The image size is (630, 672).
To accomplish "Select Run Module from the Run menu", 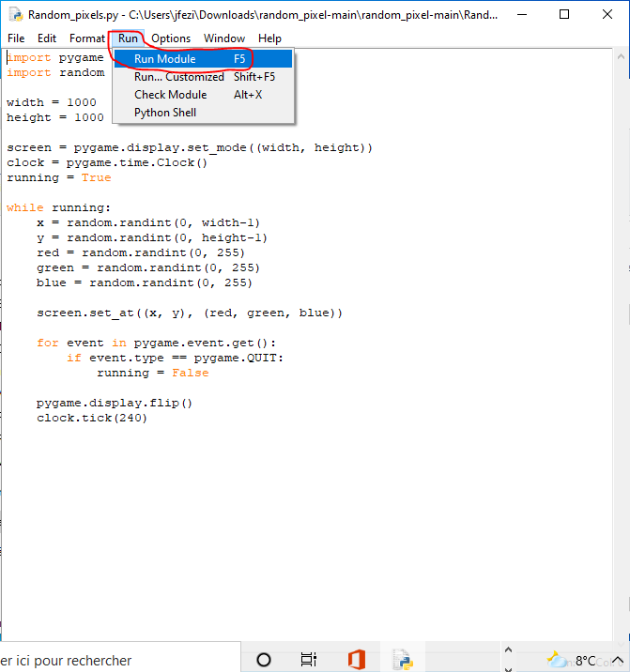I will pos(165,59).
